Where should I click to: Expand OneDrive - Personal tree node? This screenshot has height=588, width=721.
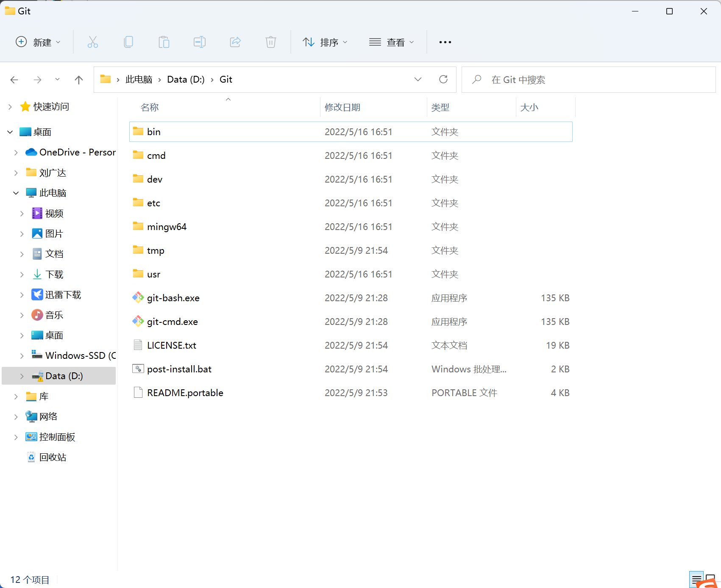coord(16,153)
